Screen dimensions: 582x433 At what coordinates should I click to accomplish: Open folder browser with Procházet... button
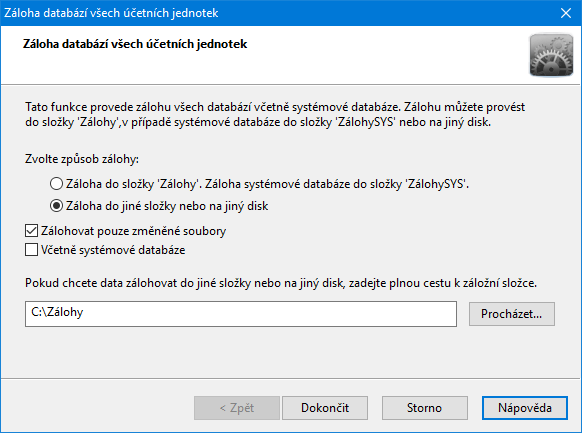tap(512, 314)
